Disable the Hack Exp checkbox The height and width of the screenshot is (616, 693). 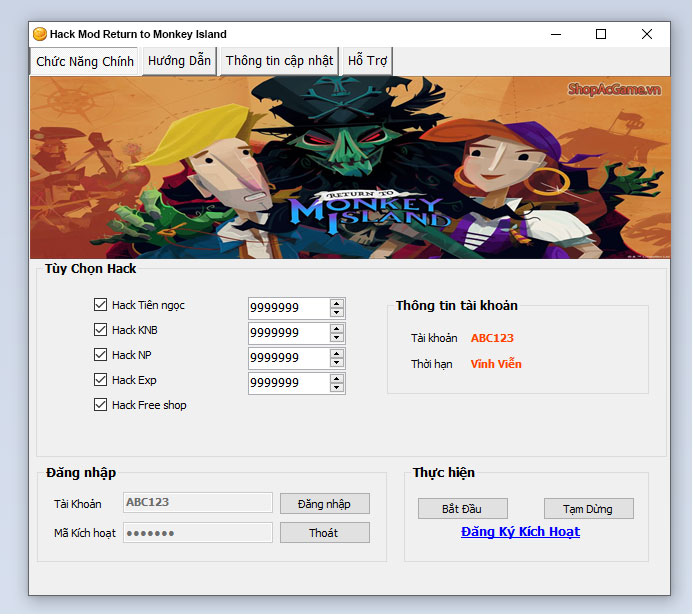point(100,380)
